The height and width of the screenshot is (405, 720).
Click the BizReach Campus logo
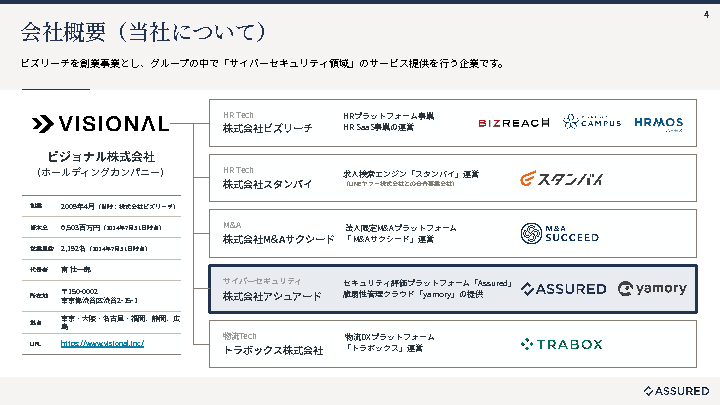point(592,122)
